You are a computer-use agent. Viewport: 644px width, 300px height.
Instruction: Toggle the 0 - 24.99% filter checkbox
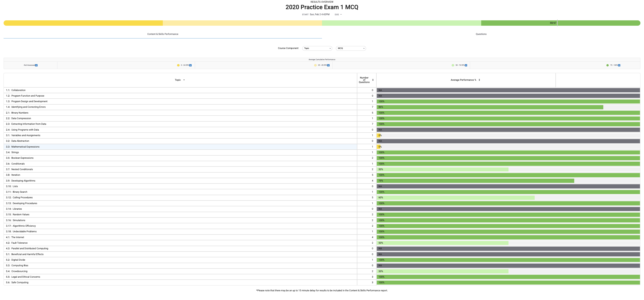191,65
